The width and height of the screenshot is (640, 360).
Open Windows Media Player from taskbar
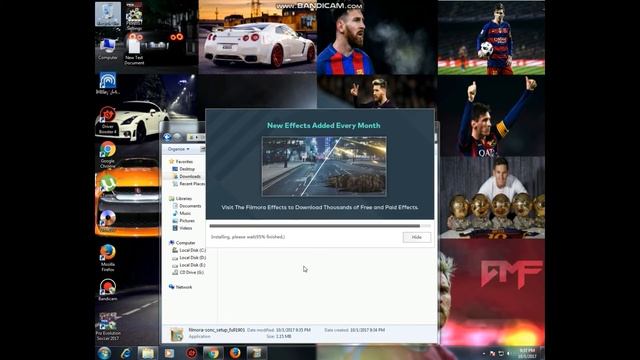click(169, 353)
